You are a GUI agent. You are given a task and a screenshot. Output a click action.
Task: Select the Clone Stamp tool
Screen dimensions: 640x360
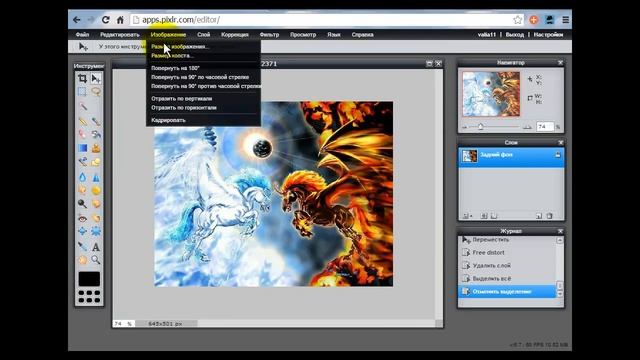click(x=96, y=148)
